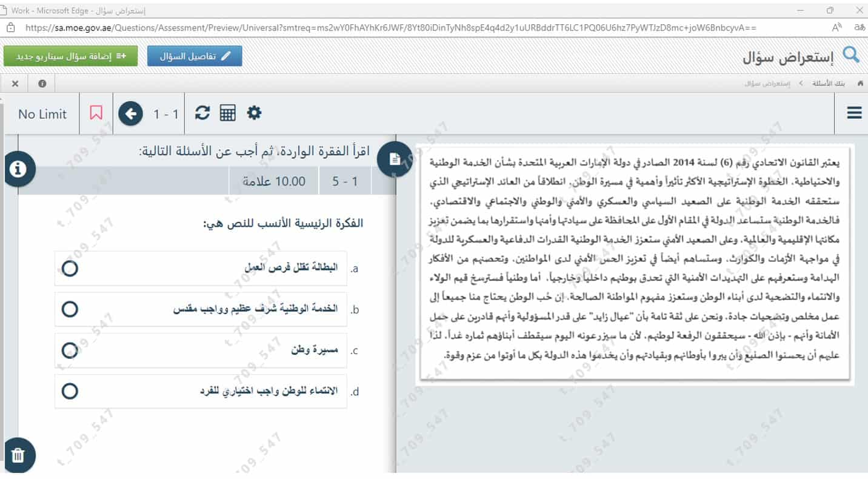Image resolution: width=868 pixels, height=479 pixels.
Task: Click the browser address bar URL
Action: pyautogui.click(x=391, y=27)
